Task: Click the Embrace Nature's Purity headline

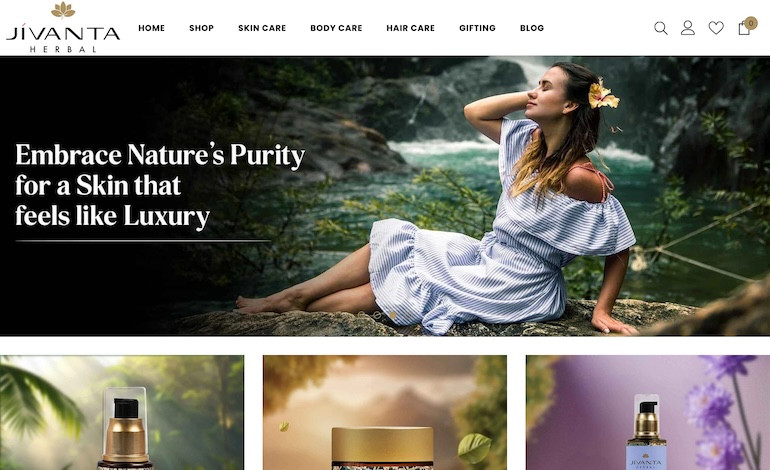Action: [x=160, y=186]
